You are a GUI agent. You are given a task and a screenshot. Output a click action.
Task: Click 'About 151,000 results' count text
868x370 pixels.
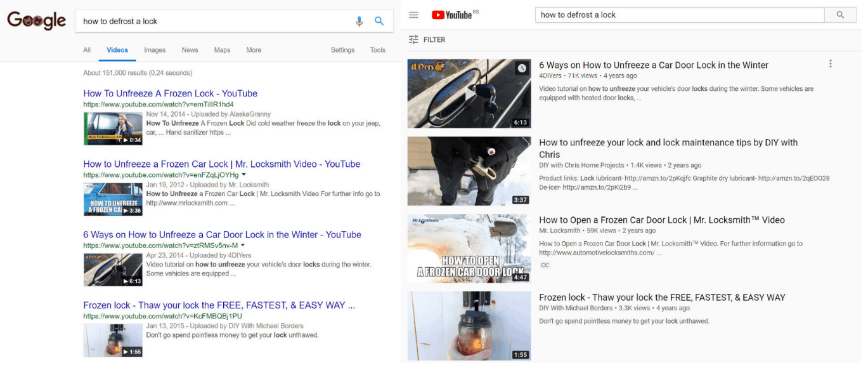[x=138, y=73]
